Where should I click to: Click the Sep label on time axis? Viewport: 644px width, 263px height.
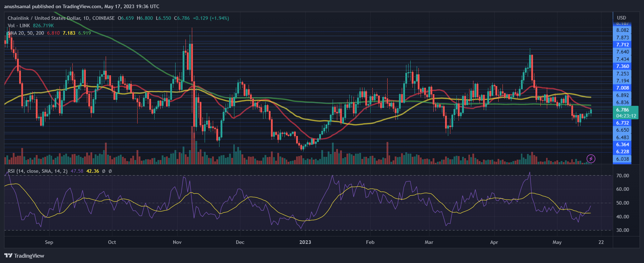tap(49, 242)
